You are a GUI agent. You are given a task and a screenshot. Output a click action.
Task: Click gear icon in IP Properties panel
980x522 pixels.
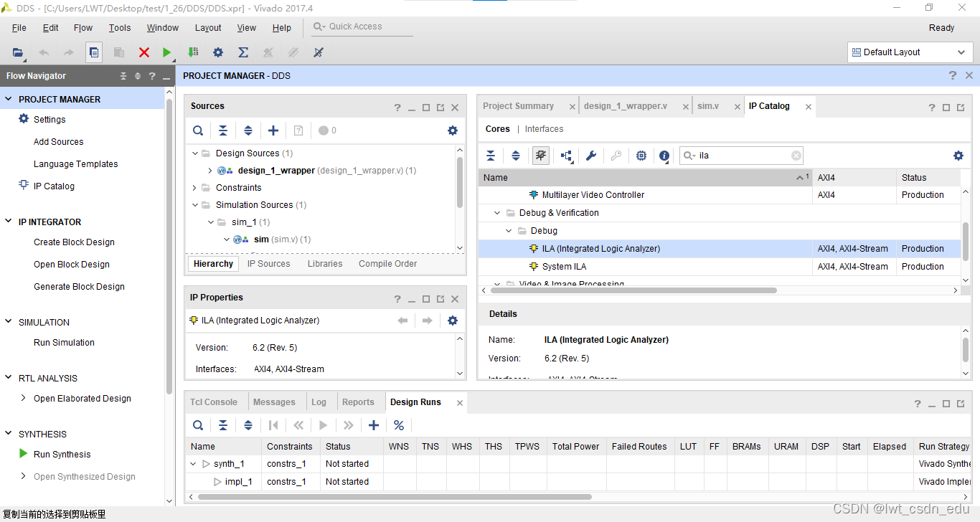[x=453, y=321]
